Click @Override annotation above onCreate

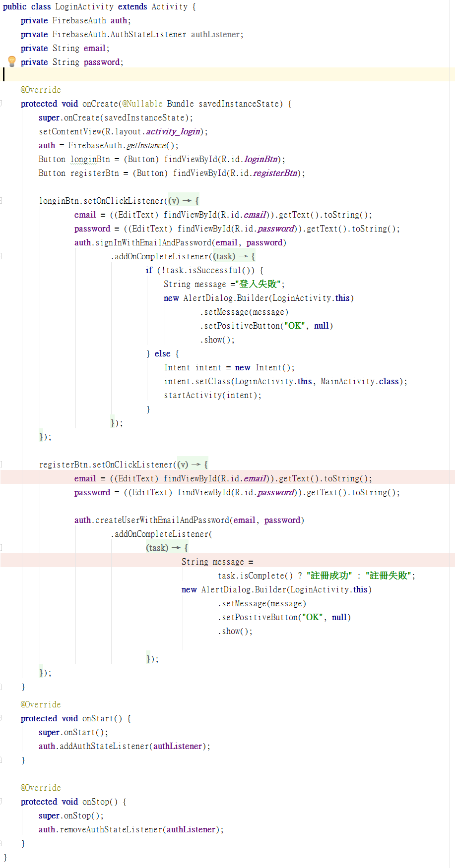click(x=41, y=90)
